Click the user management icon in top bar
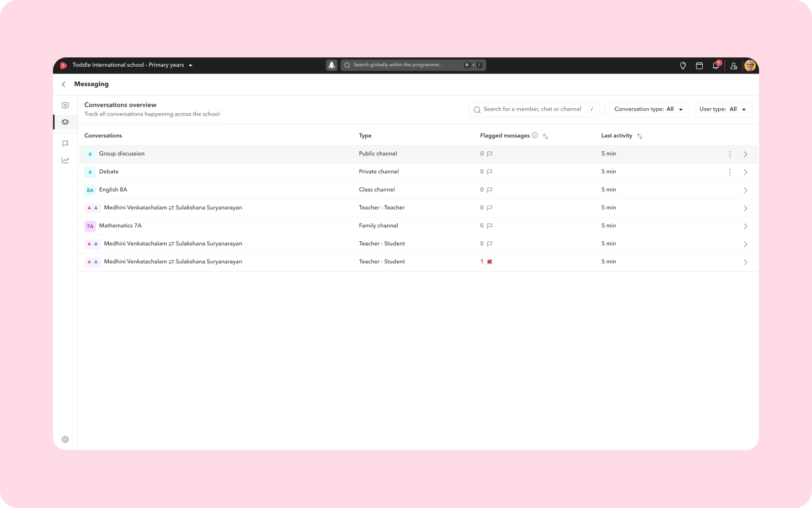Screen dimensions: 812x508 click(734, 66)
